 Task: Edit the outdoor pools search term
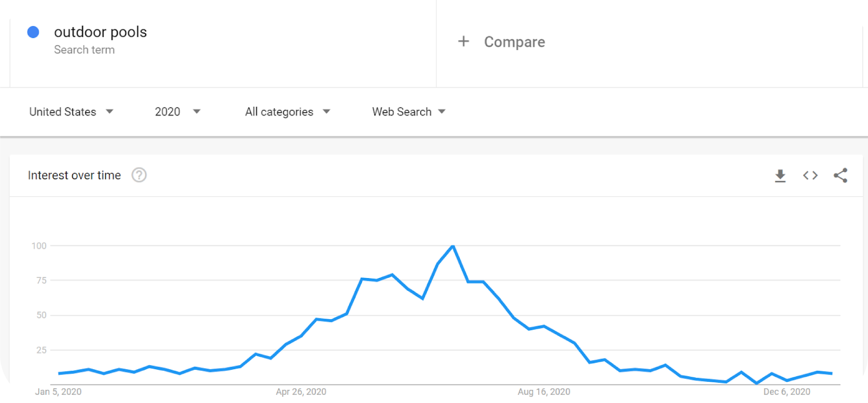pos(100,32)
